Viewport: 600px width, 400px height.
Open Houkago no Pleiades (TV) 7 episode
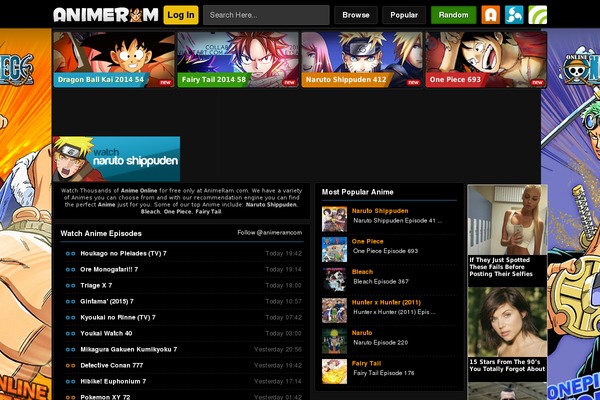(x=123, y=253)
